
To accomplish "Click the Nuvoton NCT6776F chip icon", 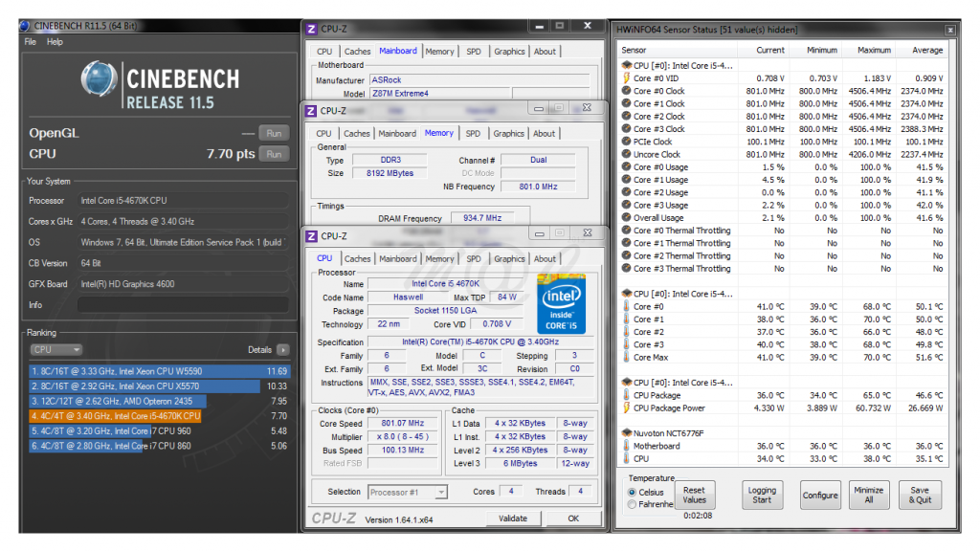I will pyautogui.click(x=626, y=433).
